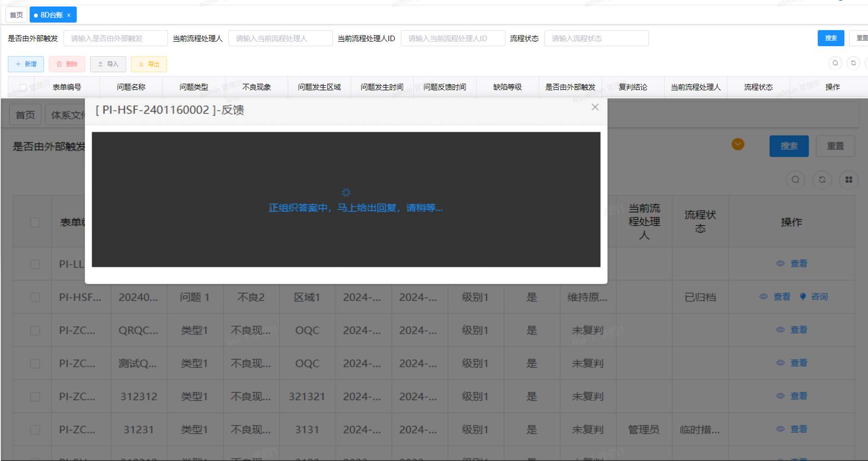Click 搜索 button beside the 流程状态 input
Image resolution: width=868 pixels, height=461 pixels.
[x=831, y=38]
